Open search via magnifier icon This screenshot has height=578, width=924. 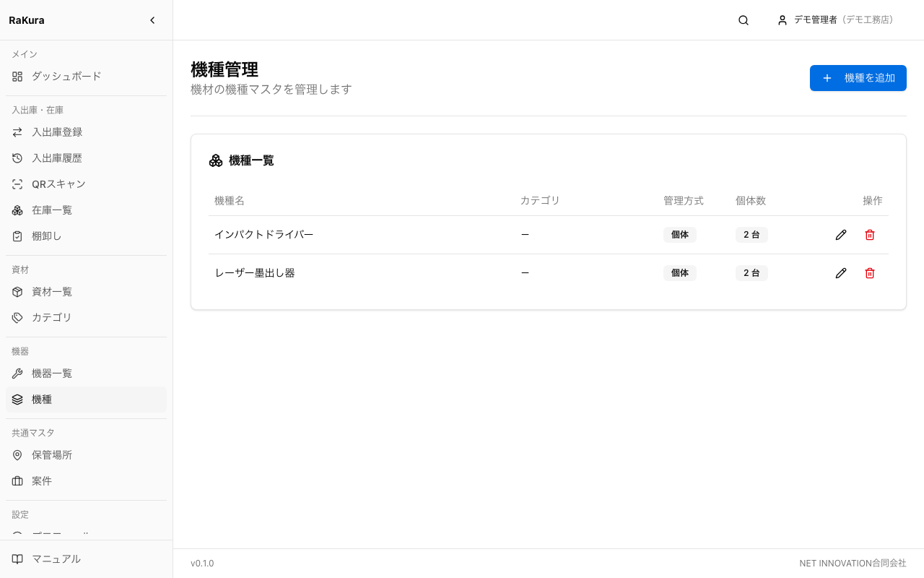tap(744, 20)
